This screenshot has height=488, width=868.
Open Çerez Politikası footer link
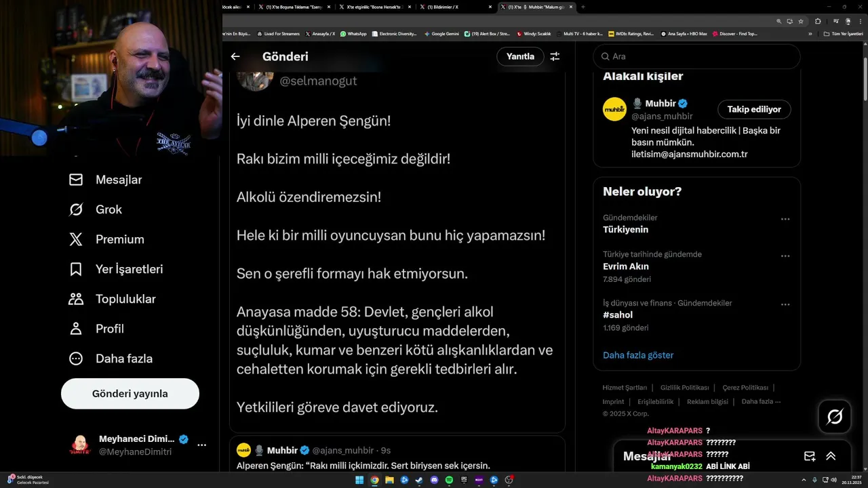point(745,388)
